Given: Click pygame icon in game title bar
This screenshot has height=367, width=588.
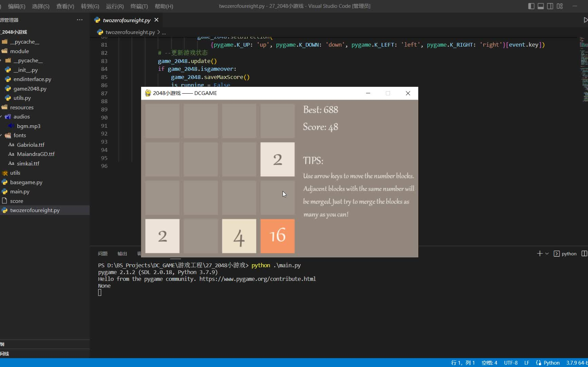Looking at the screenshot, I should [x=148, y=93].
